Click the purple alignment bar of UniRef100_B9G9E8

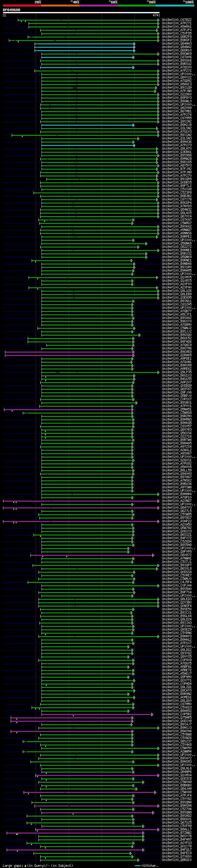(x=69, y=352)
